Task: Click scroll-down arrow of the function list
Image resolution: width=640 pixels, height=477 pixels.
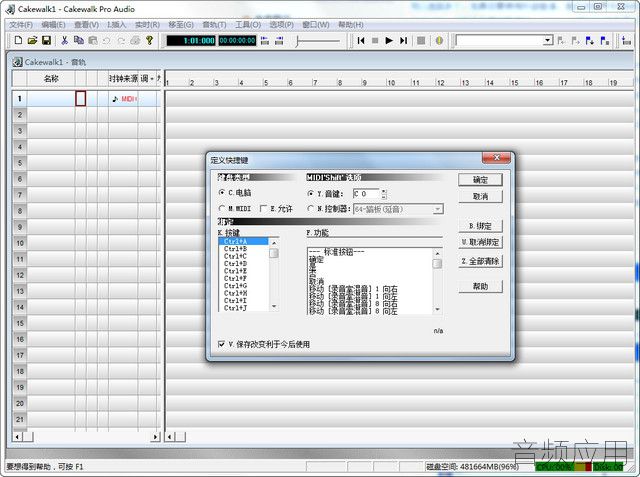Action: 438,309
